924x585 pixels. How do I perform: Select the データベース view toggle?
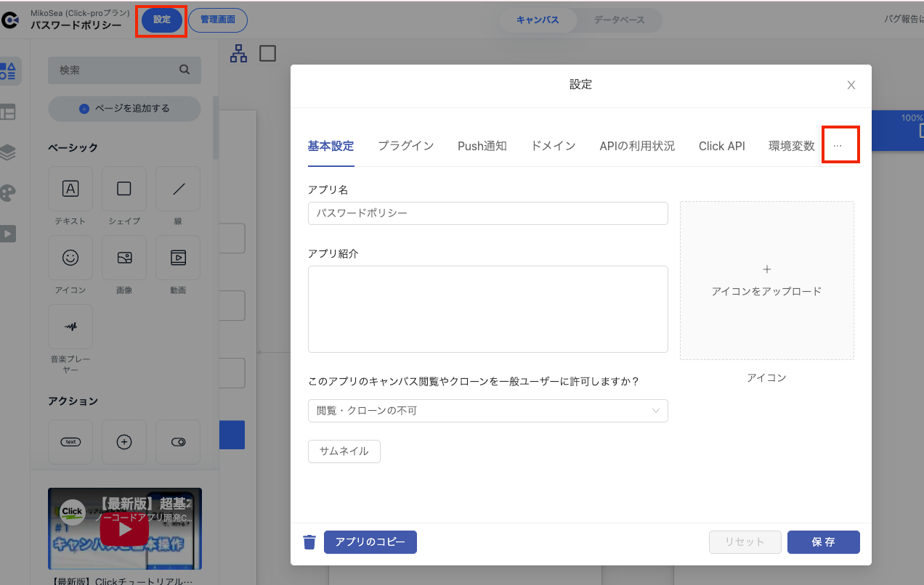(619, 20)
